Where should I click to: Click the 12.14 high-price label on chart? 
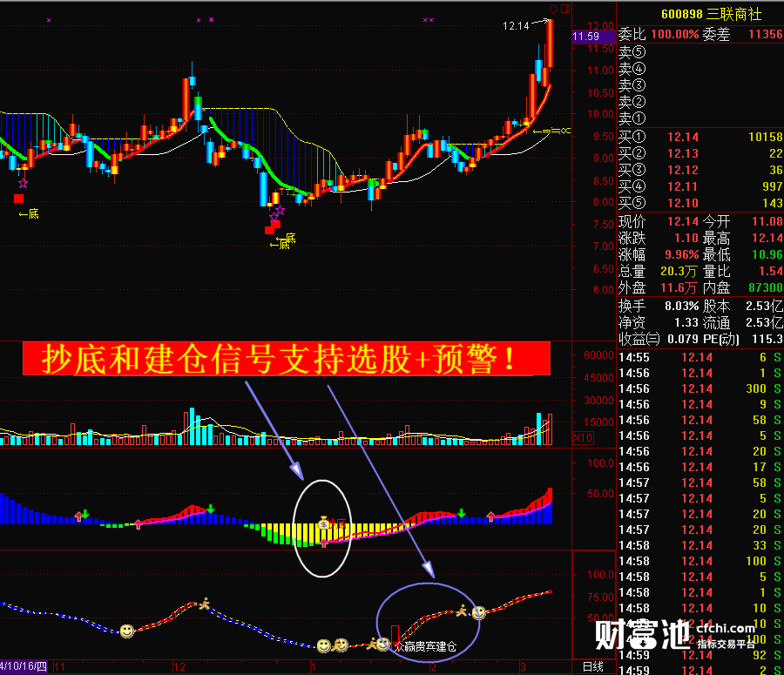click(x=516, y=26)
